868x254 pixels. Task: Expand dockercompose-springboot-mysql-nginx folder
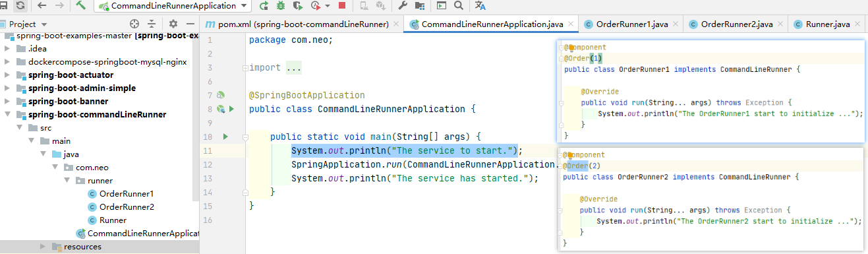click(x=7, y=62)
